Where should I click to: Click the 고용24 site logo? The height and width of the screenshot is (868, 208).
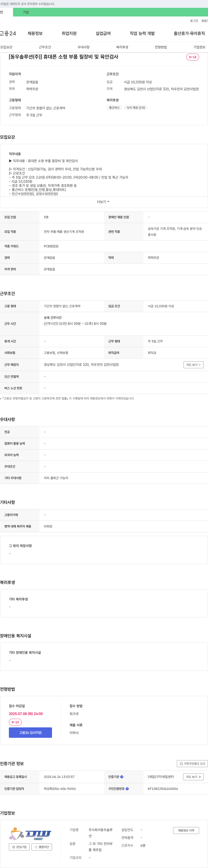pyautogui.click(x=8, y=33)
